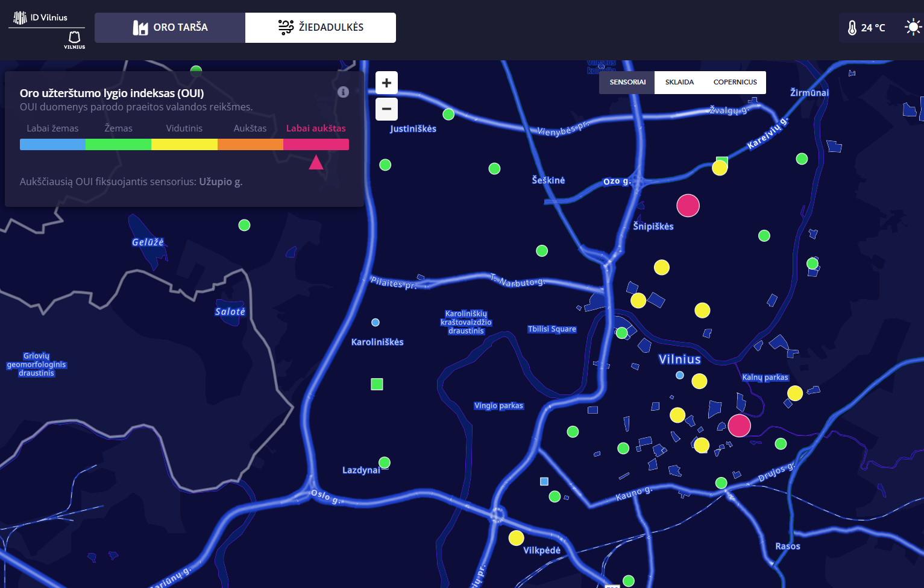Open the OUI index info icon

[x=343, y=92]
